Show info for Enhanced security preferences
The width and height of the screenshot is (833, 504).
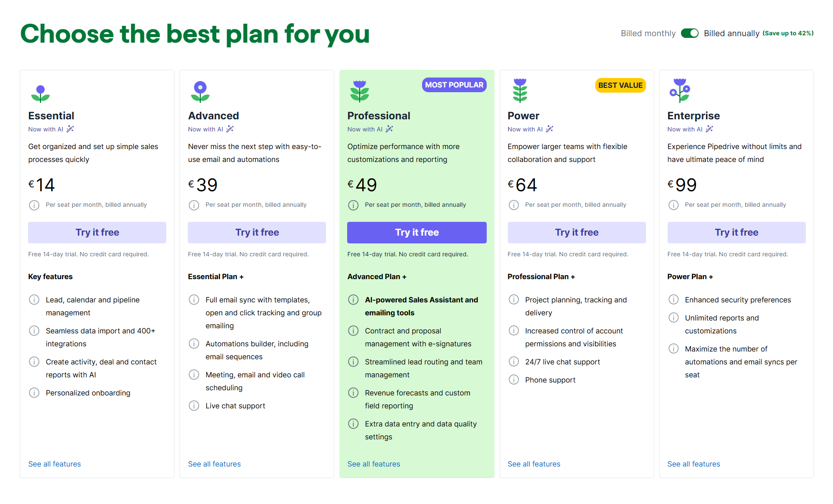tap(673, 299)
